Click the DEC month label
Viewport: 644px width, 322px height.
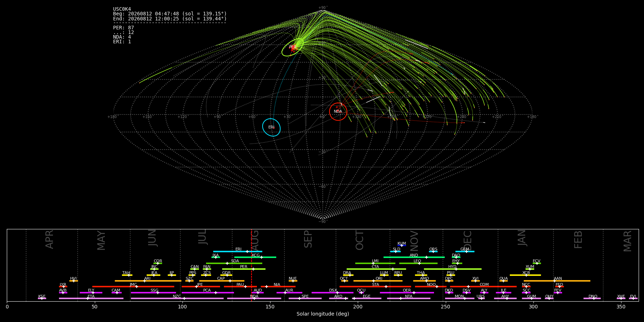468,240
